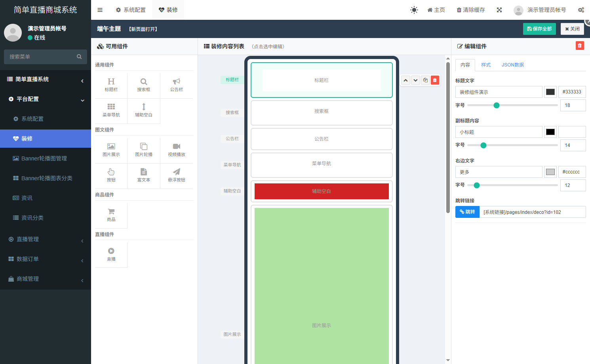Add the 公告栏 announcement component
The image size is (590, 364).
pos(177,85)
